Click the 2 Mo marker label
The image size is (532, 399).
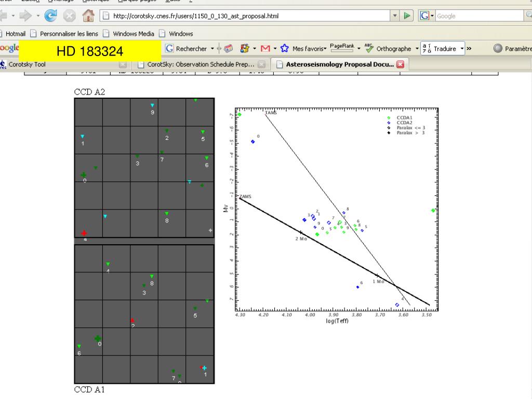[301, 239]
